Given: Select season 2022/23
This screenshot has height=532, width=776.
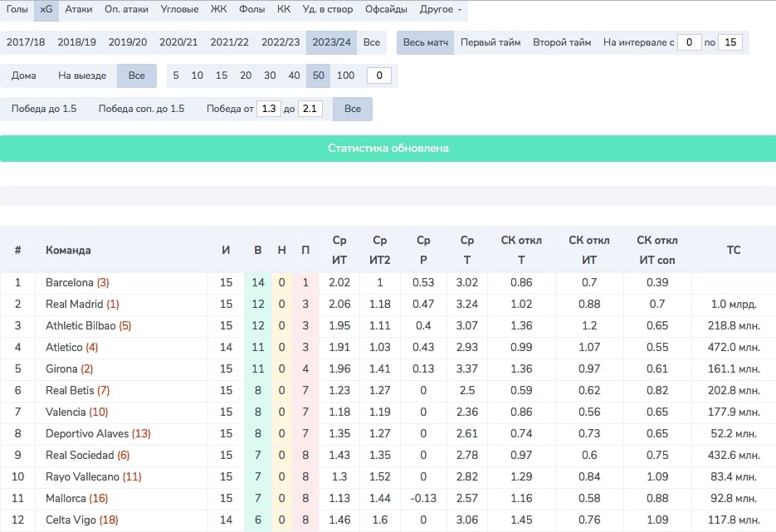Looking at the screenshot, I should click(281, 42).
